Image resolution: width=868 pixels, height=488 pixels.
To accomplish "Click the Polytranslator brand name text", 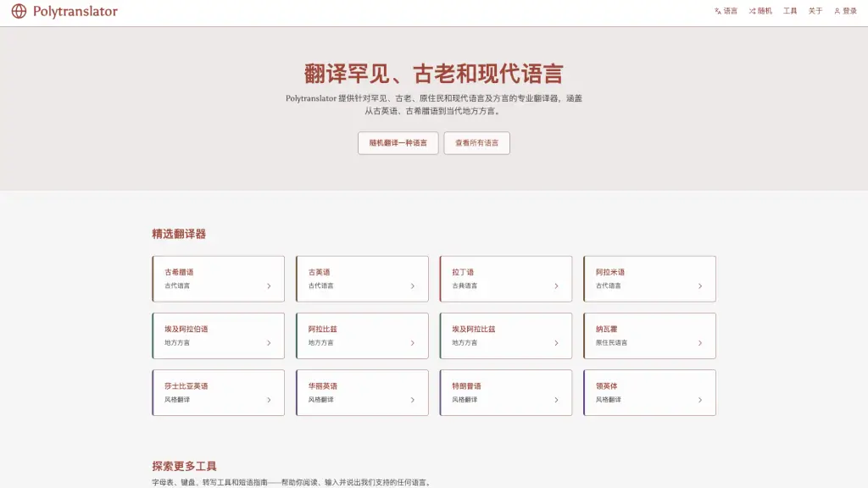I will [x=75, y=12].
